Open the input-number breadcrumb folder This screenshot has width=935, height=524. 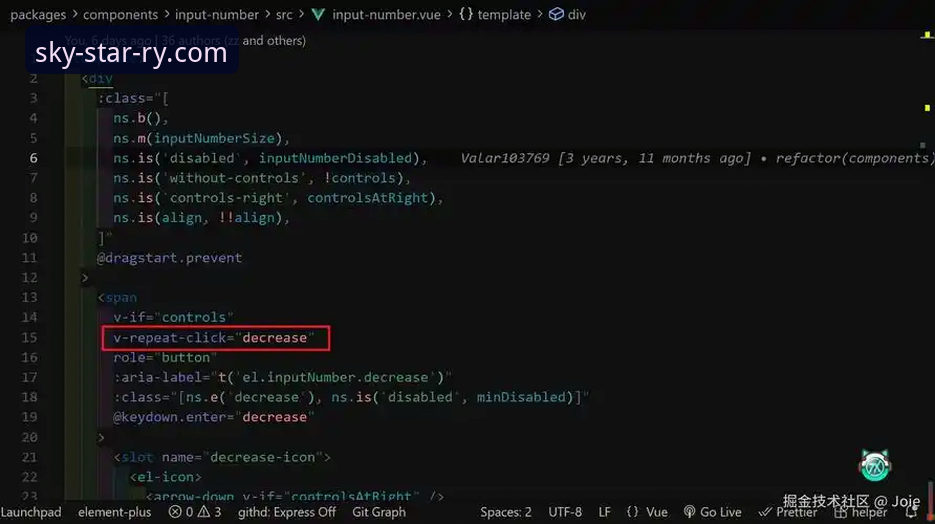coord(217,14)
